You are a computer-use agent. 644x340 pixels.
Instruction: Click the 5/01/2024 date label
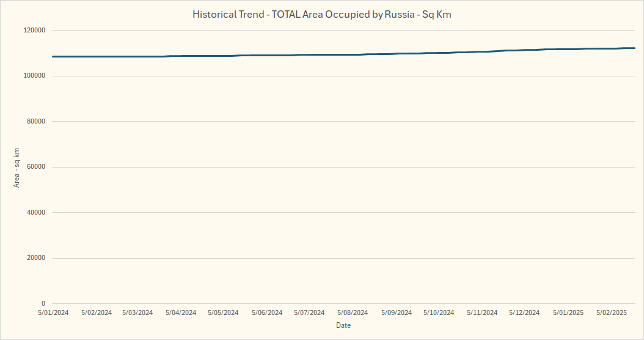pos(53,312)
